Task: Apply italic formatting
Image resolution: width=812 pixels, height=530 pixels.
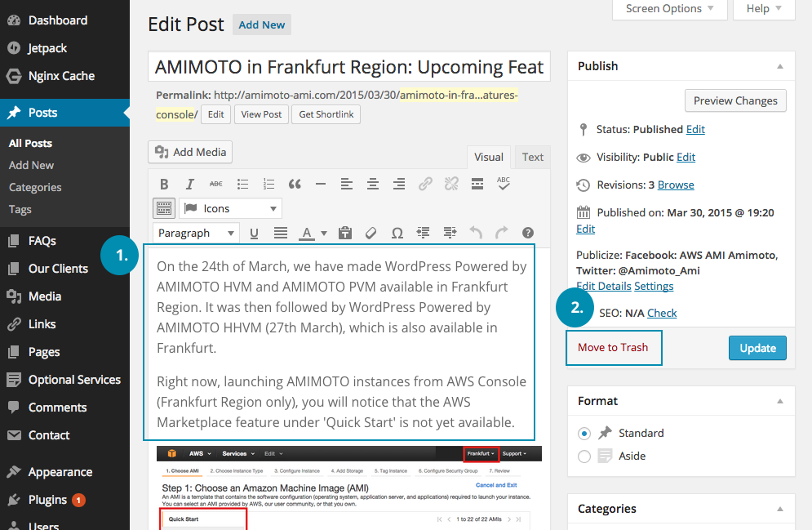Action: coord(190,185)
